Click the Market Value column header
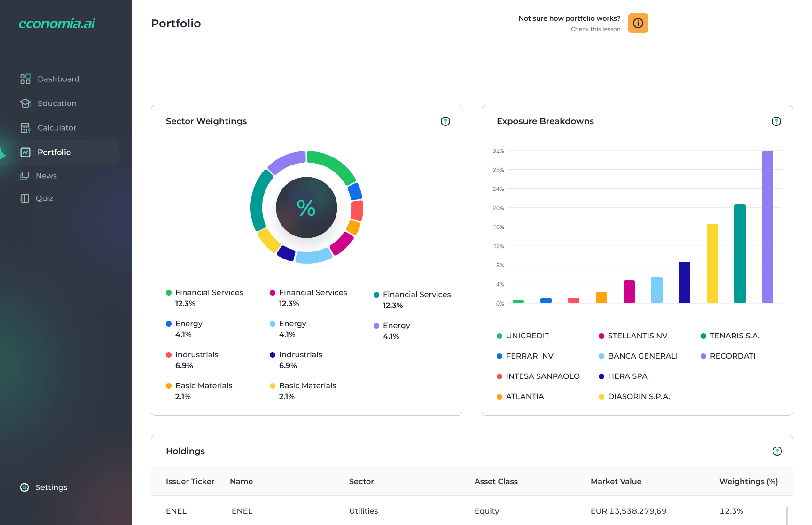 [616, 481]
